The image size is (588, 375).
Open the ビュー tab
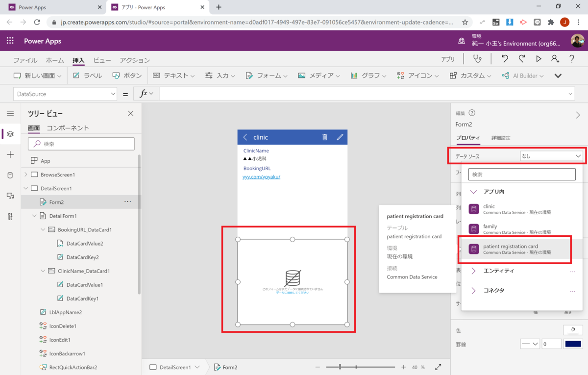[x=102, y=60]
